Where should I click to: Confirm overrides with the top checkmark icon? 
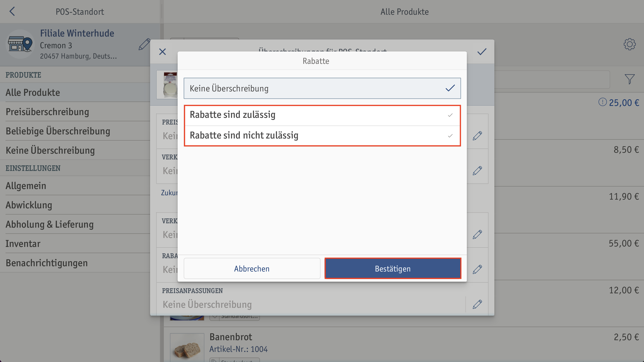[x=482, y=52]
